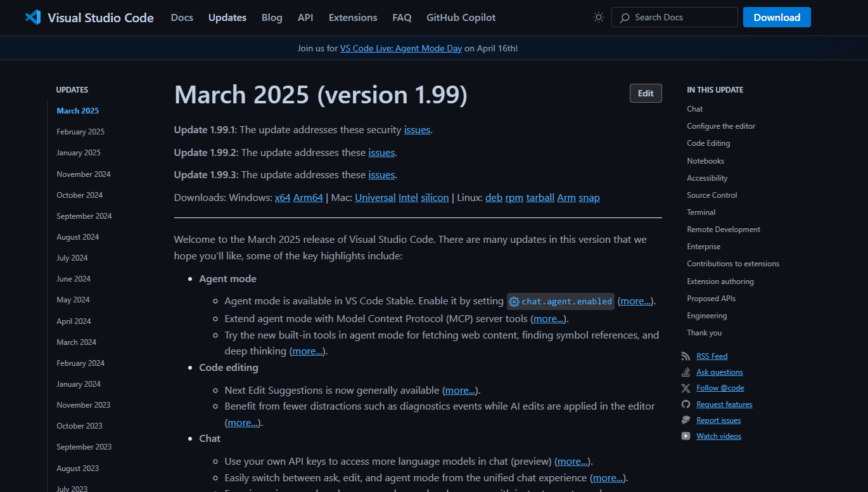Open the Updates navigation item

227,18
